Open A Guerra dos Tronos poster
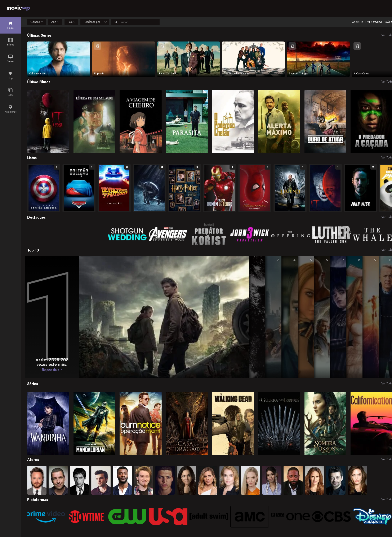392x537 pixels. pyautogui.click(x=279, y=423)
